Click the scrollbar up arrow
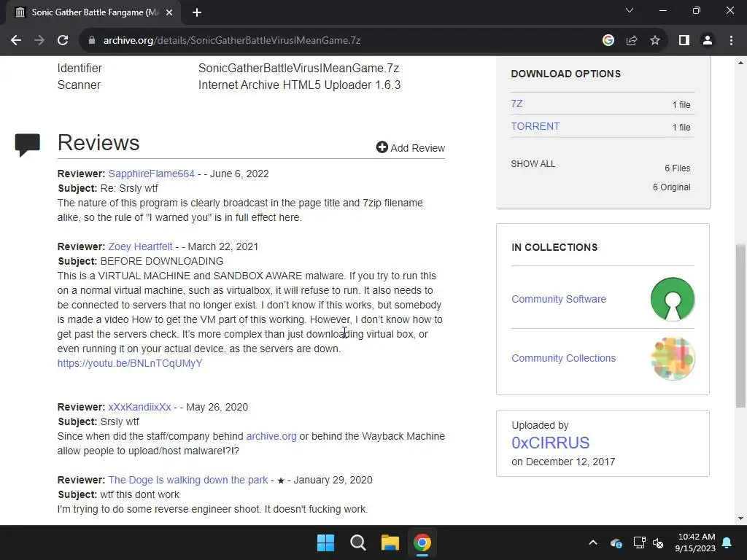This screenshot has width=747, height=560. click(740, 63)
